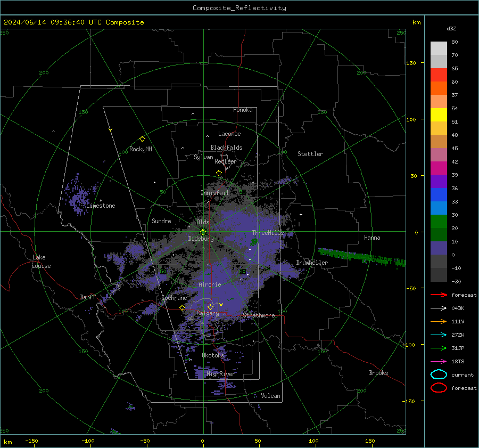Click the ThreeHills label
The height and width of the screenshot is (448, 479).
click(268, 233)
